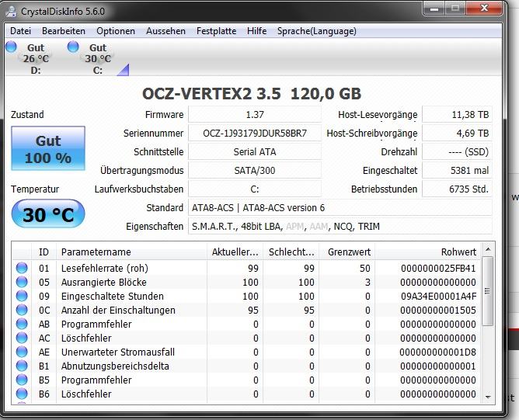This screenshot has height=420, width=519.
Task: Click the Parametername column header
Action: (x=132, y=252)
